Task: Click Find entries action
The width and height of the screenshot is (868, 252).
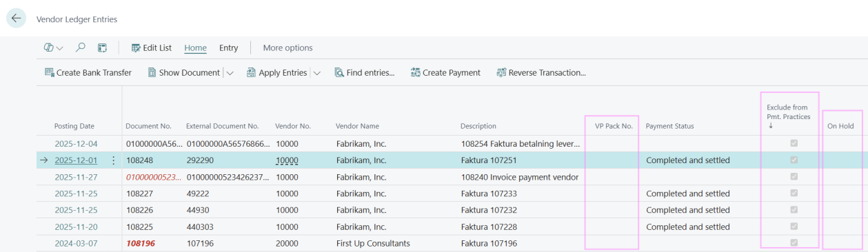Action: (x=365, y=72)
